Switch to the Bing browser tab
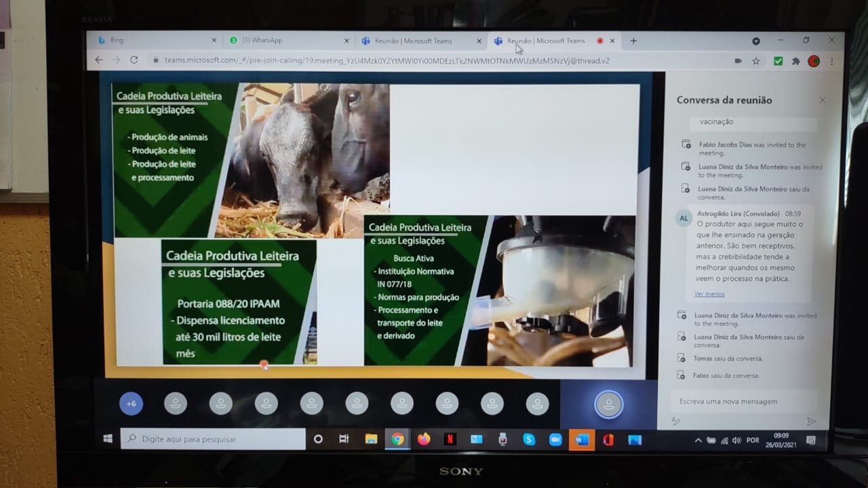The height and width of the screenshot is (488, 868). click(x=153, y=41)
